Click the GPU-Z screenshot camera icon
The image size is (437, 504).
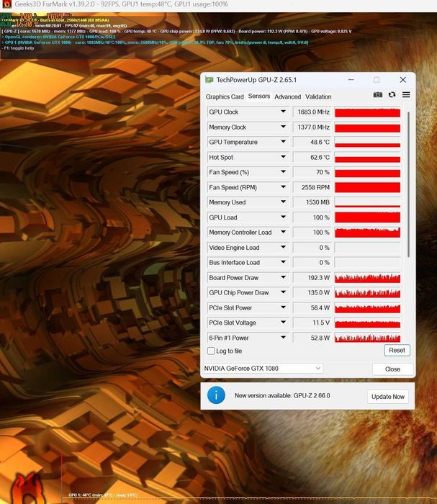point(377,94)
